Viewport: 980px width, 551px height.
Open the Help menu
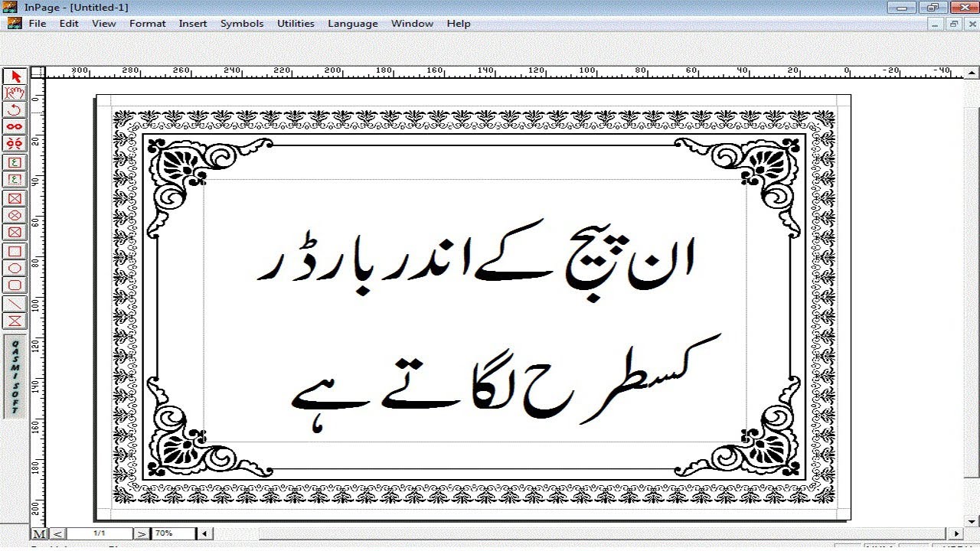click(x=459, y=24)
